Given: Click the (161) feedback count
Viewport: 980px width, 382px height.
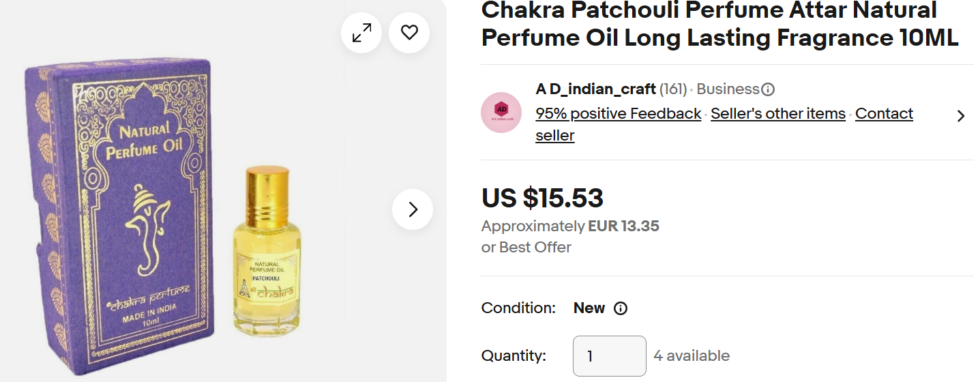Looking at the screenshot, I should click(x=673, y=89).
